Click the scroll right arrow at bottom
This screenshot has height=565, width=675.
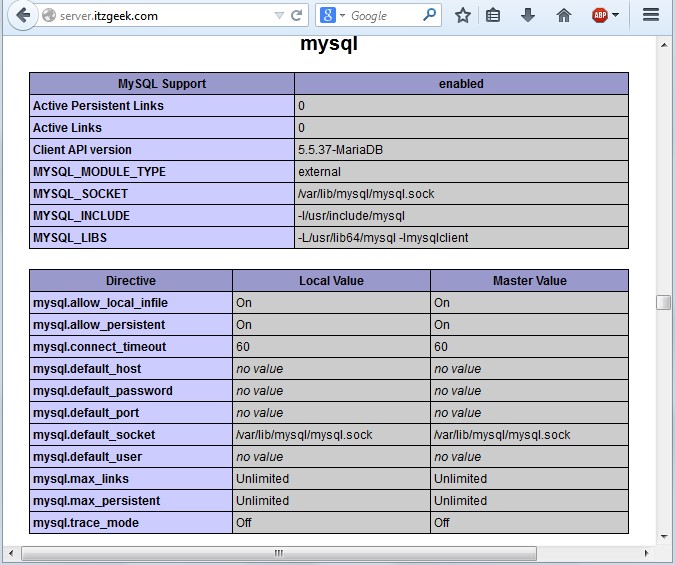645,552
